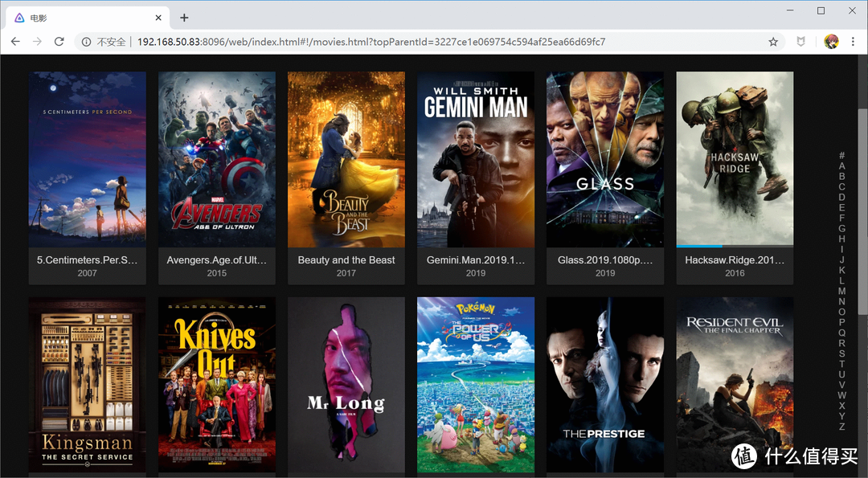Jump to letter P in alphabet picker
The height and width of the screenshot is (478, 868).
click(842, 322)
